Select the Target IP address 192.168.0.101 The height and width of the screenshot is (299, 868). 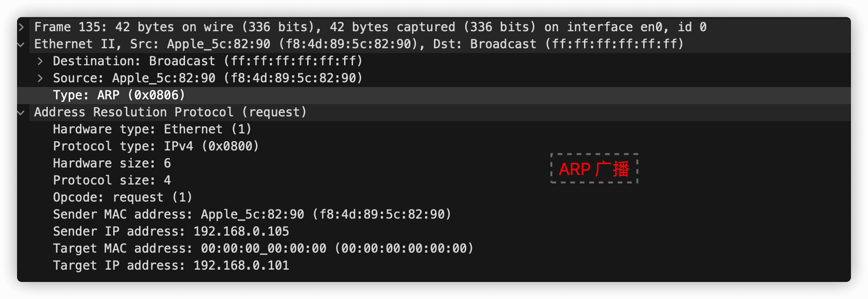pyautogui.click(x=171, y=266)
